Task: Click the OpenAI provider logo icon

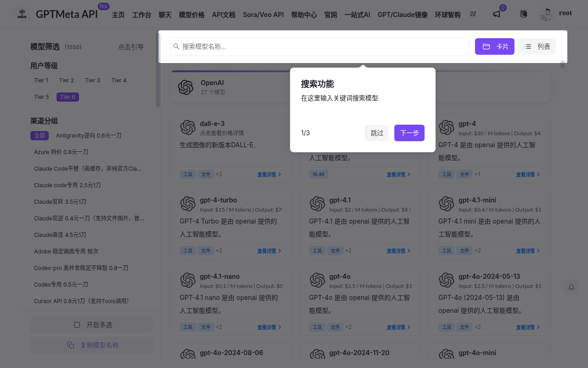Action: pyautogui.click(x=186, y=87)
